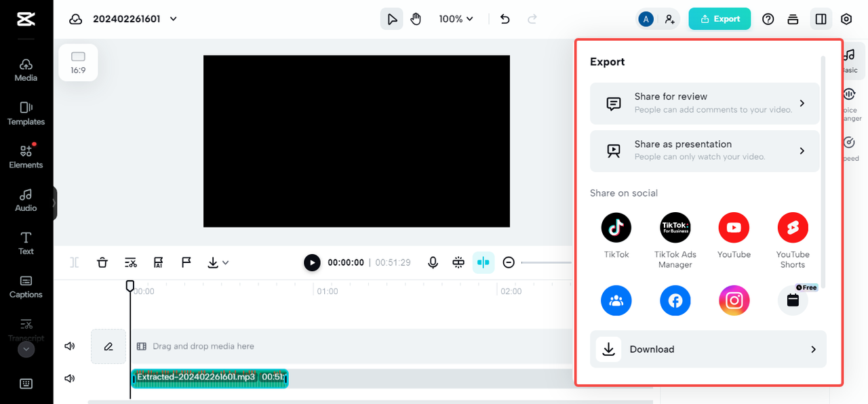This screenshot has width=868, height=404.
Task: Select Share for review option
Action: tap(705, 104)
